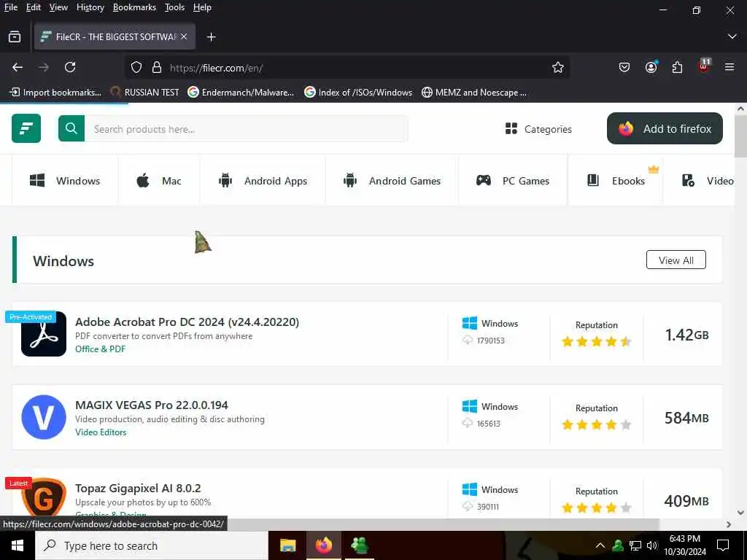This screenshot has height=560, width=747.
Task: Open the Categories grid menu
Action: click(x=538, y=128)
